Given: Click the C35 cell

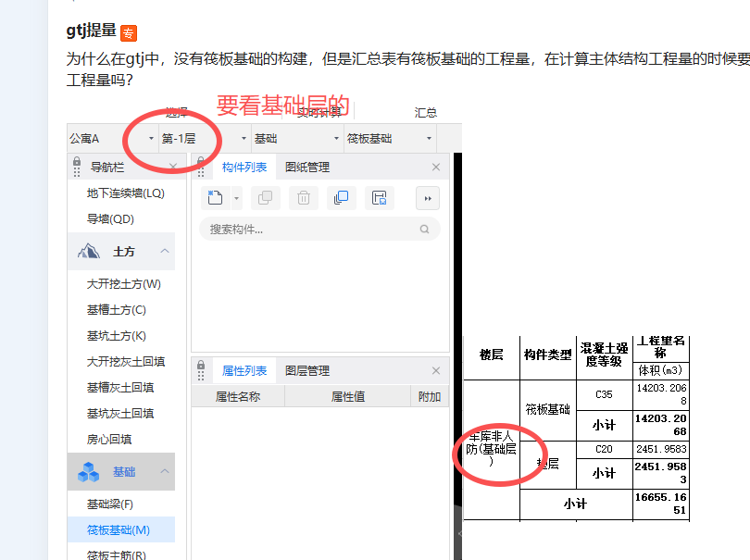Looking at the screenshot, I should [604, 394].
